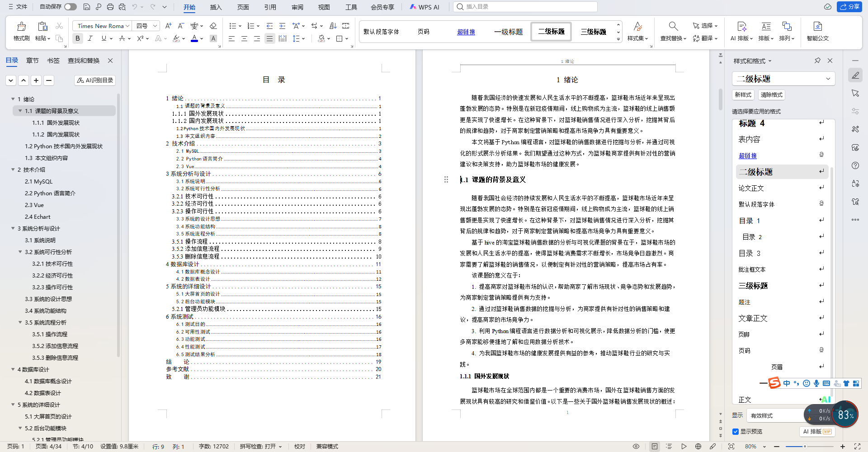Click the pencil edit icon on right sidebar
The width and height of the screenshot is (868, 452).
click(855, 75)
